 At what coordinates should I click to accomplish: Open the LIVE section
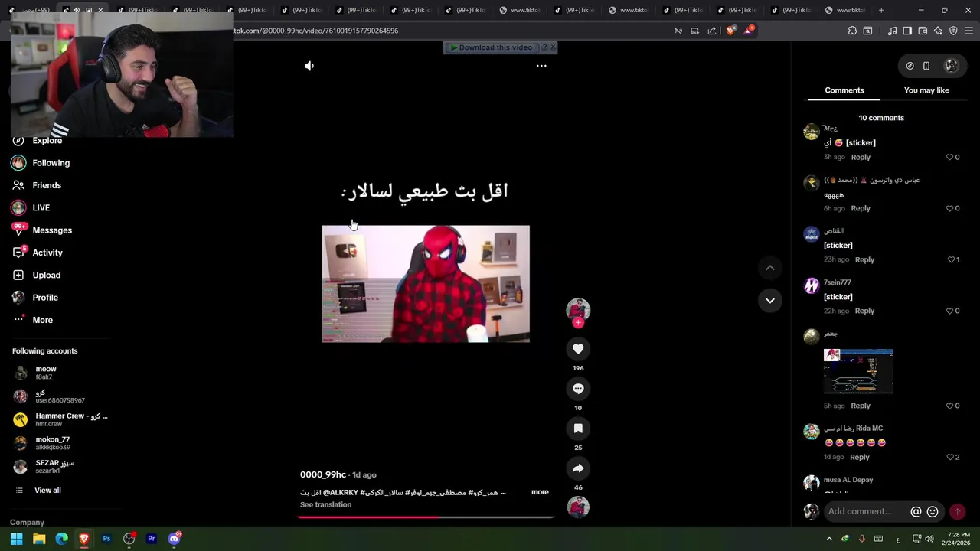coord(41,207)
